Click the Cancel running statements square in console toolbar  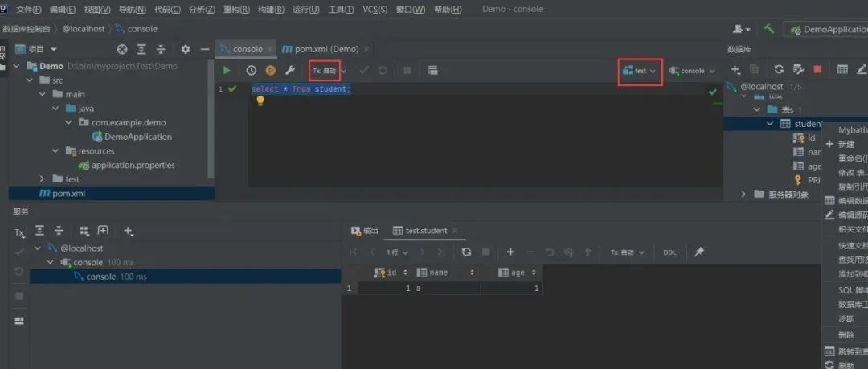coord(407,71)
